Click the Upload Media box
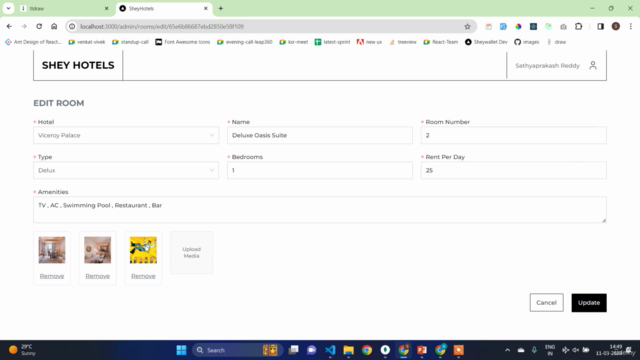Image resolution: width=640 pixels, height=360 pixels. pos(191,252)
